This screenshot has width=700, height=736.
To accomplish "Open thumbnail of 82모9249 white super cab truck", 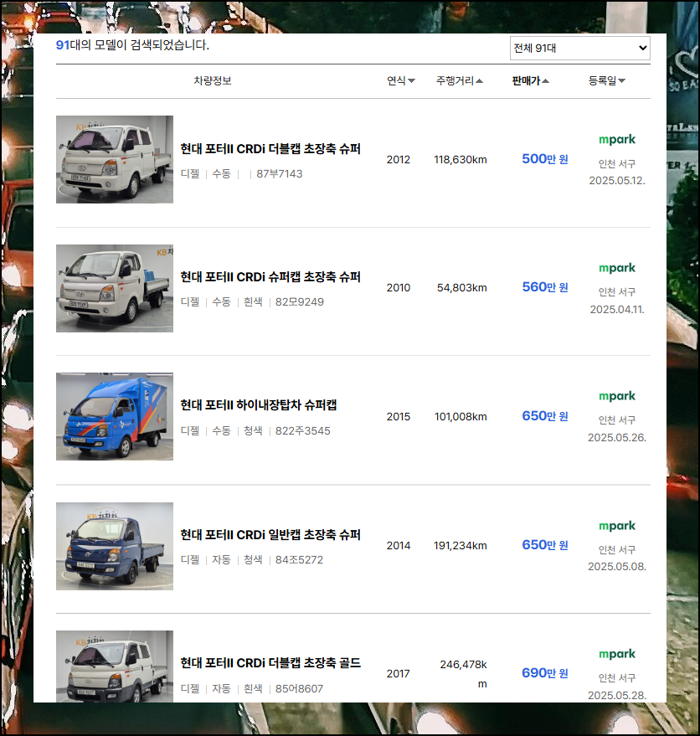I will 115,288.
